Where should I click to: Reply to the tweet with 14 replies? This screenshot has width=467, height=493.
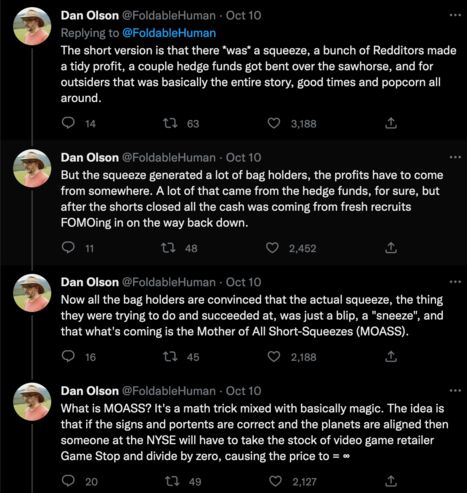tap(68, 123)
